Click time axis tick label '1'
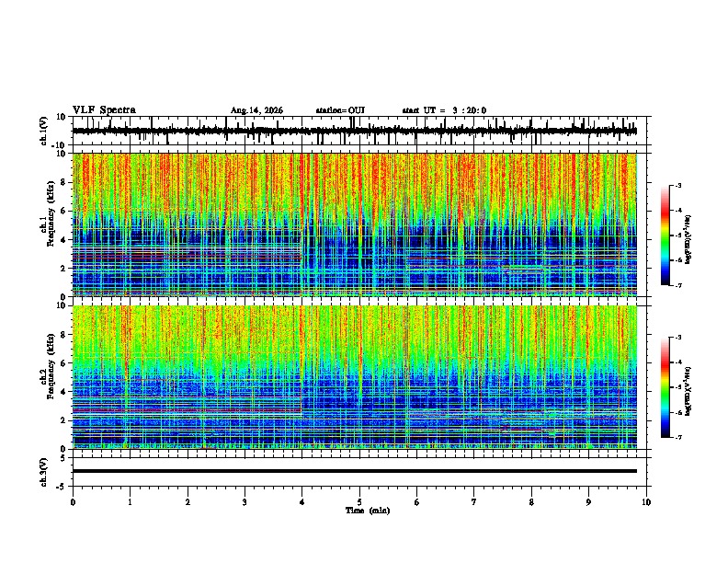Viewport: 728px width, 563px height. click(x=130, y=502)
